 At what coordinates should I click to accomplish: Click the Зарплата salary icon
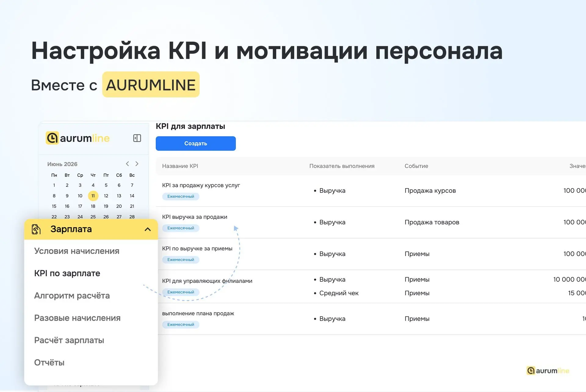point(36,229)
